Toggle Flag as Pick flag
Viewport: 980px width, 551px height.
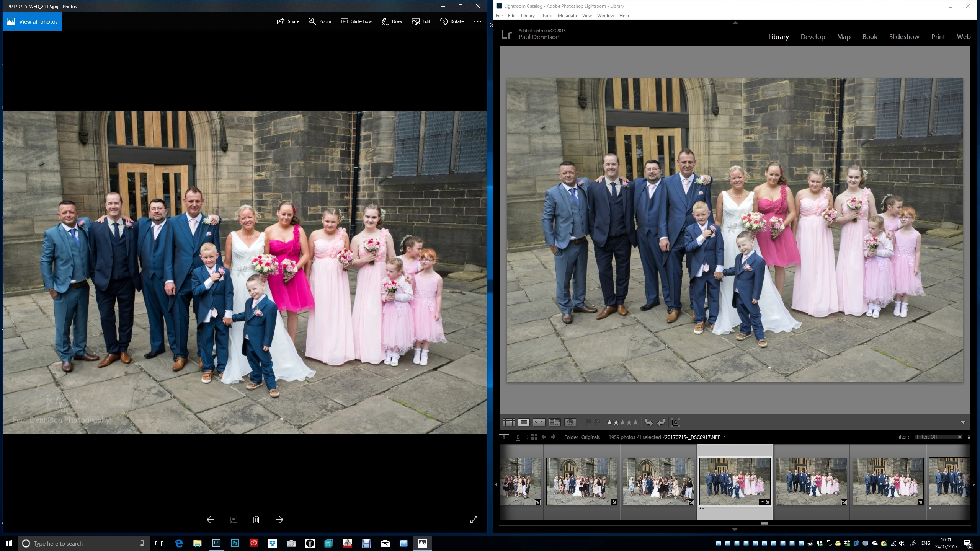pos(588,422)
